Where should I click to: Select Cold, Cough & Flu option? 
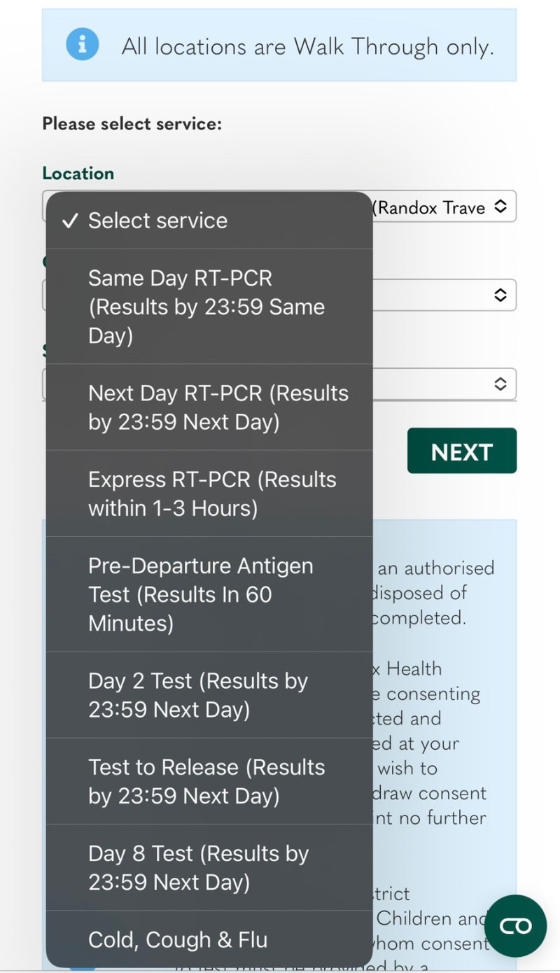point(178,939)
